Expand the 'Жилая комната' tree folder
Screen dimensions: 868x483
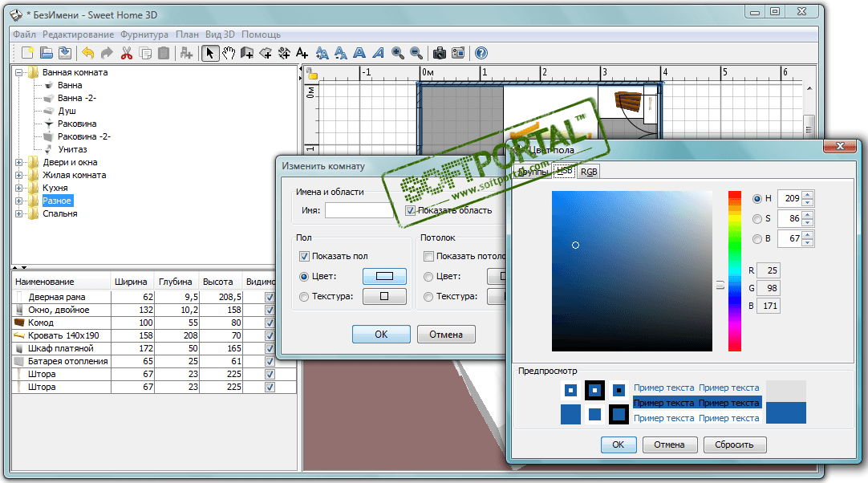pos(18,176)
